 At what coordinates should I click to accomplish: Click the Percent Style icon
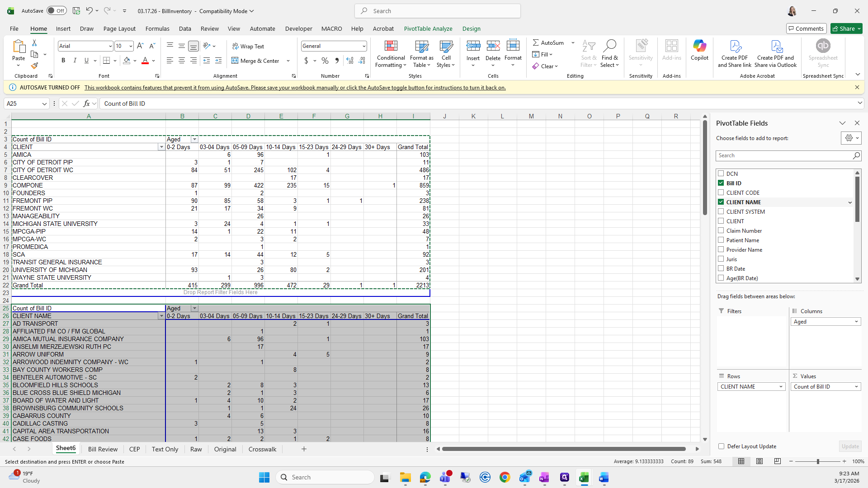(x=325, y=61)
